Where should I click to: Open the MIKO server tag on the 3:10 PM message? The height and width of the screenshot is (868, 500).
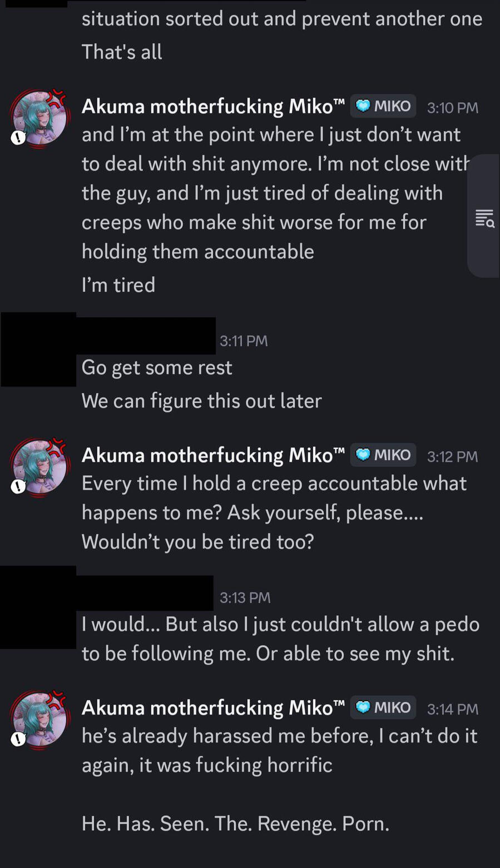[383, 106]
